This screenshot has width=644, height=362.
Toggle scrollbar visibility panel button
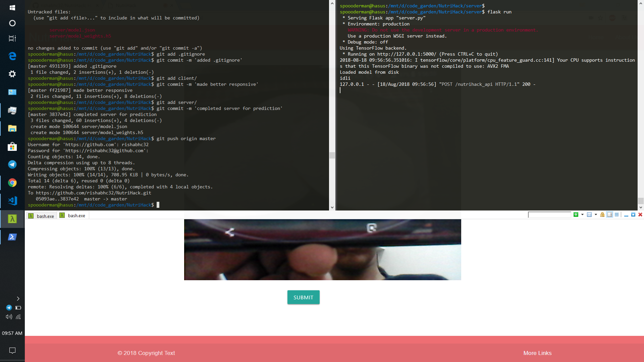610,215
